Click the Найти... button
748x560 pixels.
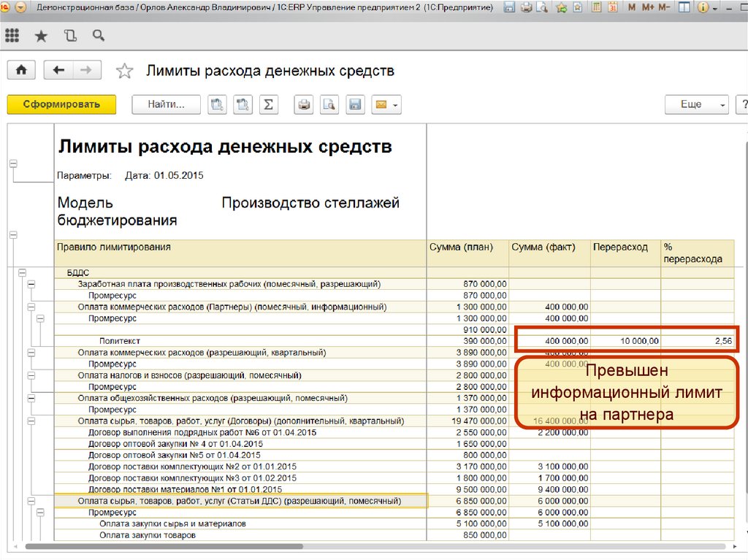[x=166, y=104]
